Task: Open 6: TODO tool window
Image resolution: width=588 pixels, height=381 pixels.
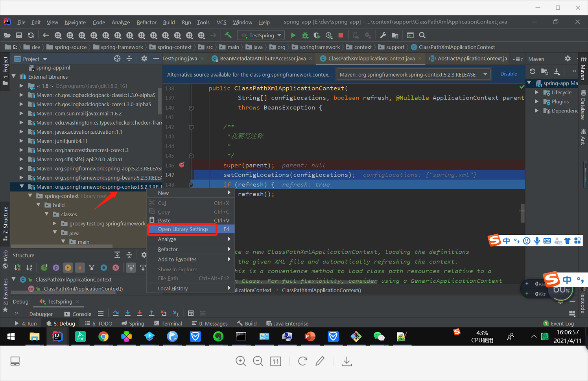Action: (x=99, y=324)
